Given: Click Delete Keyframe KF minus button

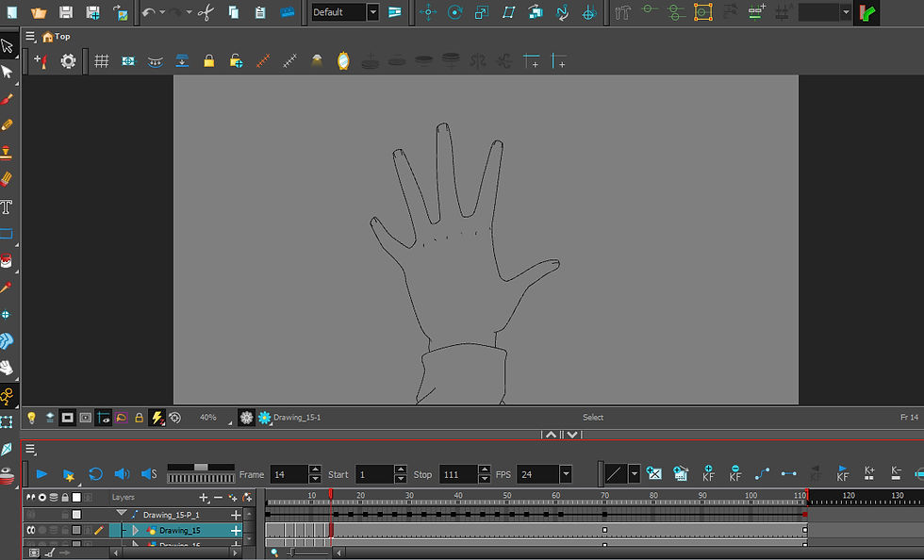Looking at the screenshot, I should (x=734, y=473).
